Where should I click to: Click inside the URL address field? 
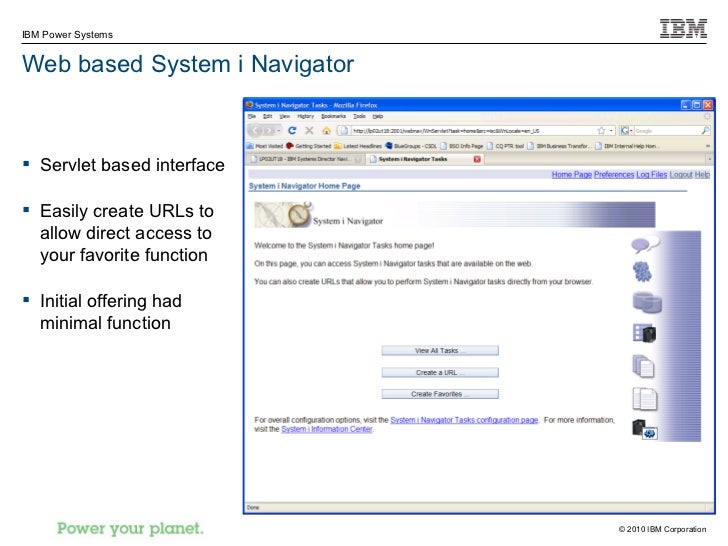(x=473, y=131)
